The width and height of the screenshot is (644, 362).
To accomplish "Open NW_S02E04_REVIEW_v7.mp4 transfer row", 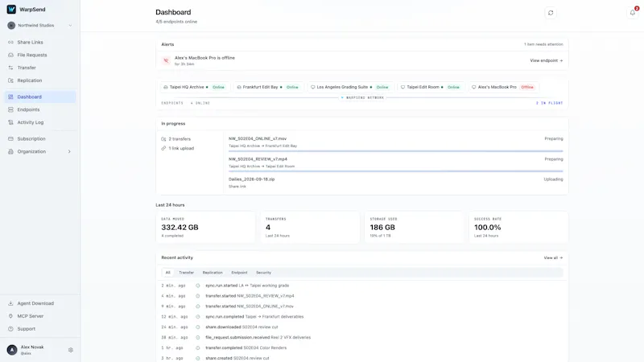I will click(395, 162).
